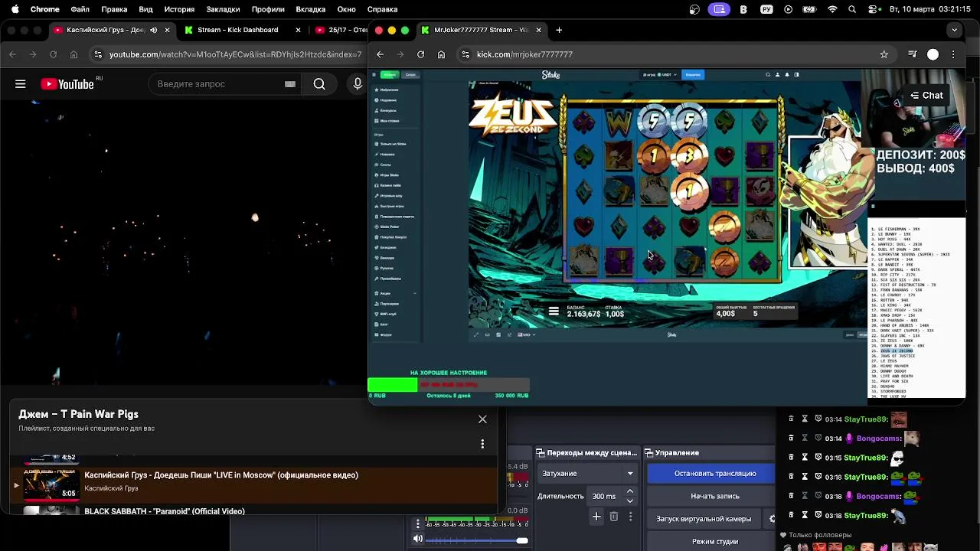
Task: Open the Chrome three-dot menu in the Kick window
Action: coord(953,54)
